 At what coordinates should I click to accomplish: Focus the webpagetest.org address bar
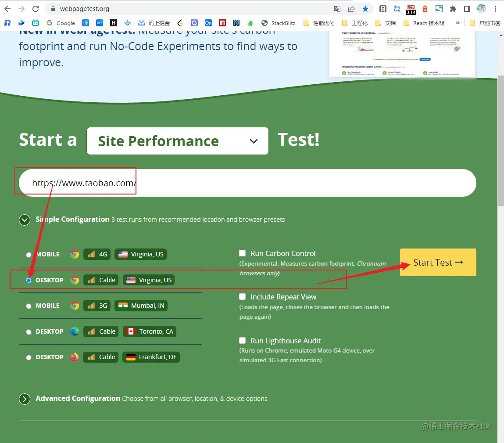click(x=189, y=9)
